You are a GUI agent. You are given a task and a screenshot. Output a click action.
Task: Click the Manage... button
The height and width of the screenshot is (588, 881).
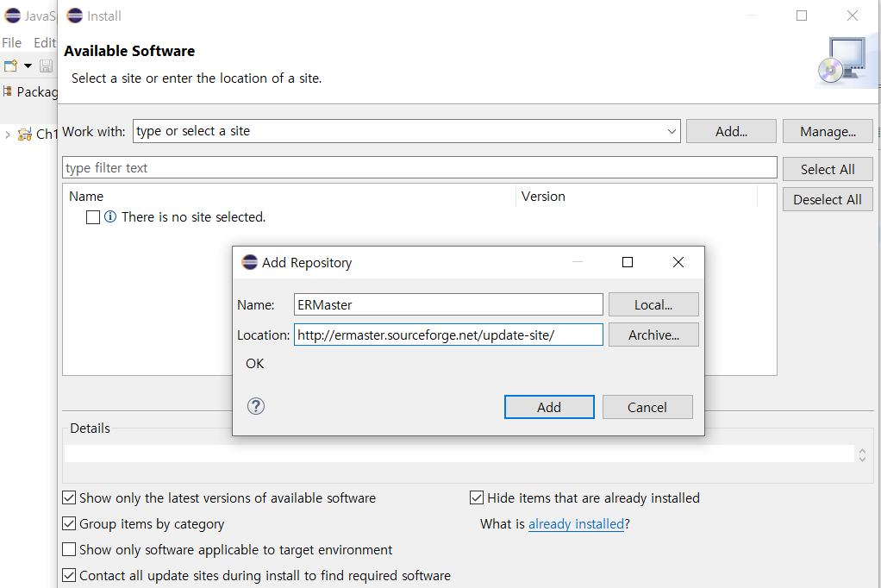coord(828,132)
